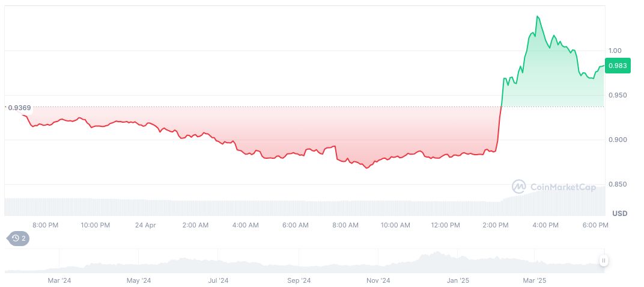Select Sep '24 on the mini timeline

299,280
